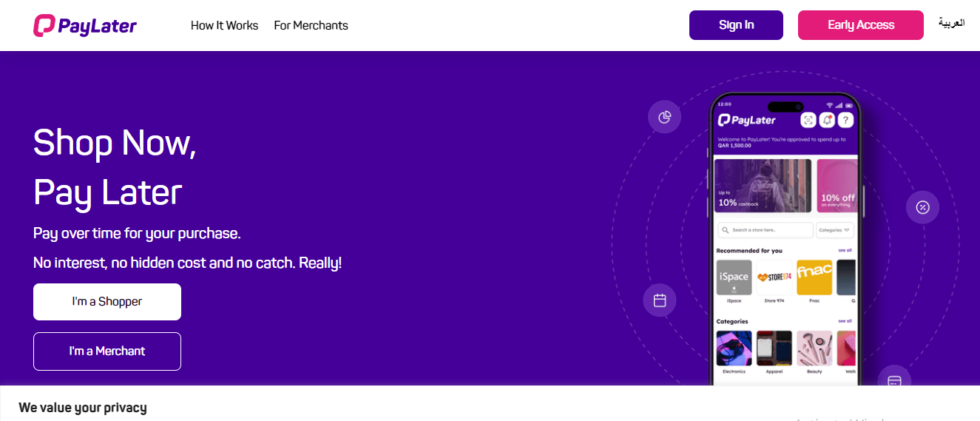Open the Beauty category thumbnail

pos(814,348)
